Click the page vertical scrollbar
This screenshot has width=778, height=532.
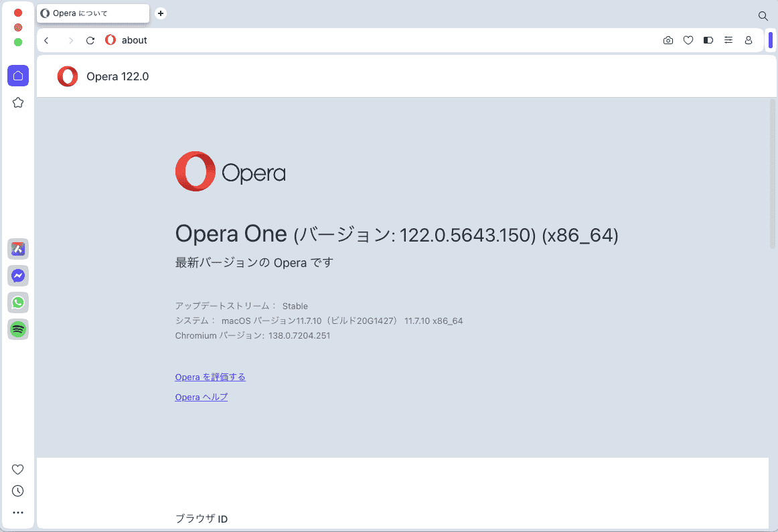point(773,173)
